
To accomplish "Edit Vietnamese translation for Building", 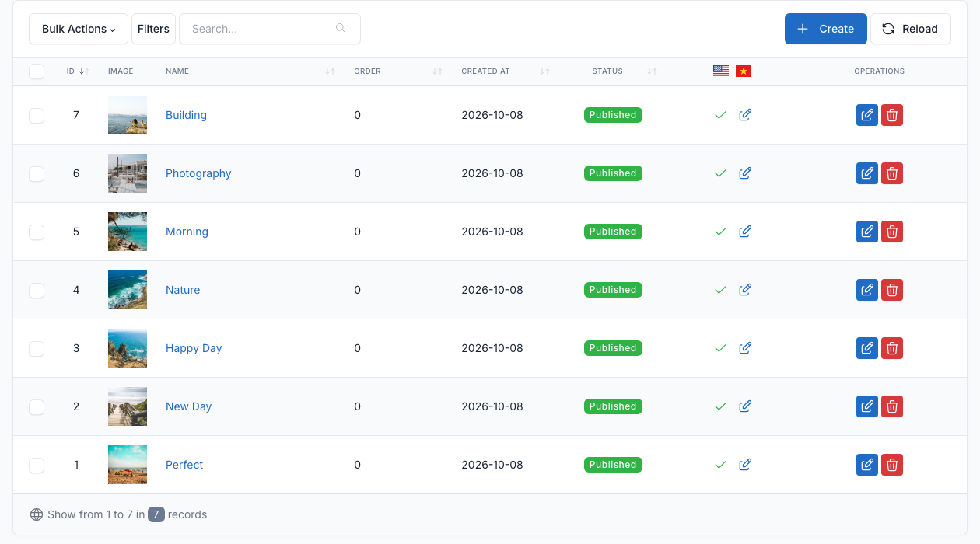I will pyautogui.click(x=745, y=115).
